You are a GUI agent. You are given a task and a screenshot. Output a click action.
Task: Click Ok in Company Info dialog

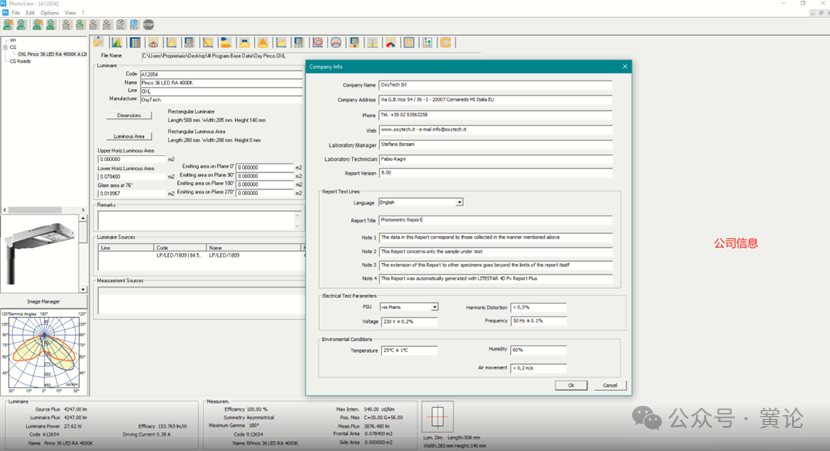click(x=571, y=385)
